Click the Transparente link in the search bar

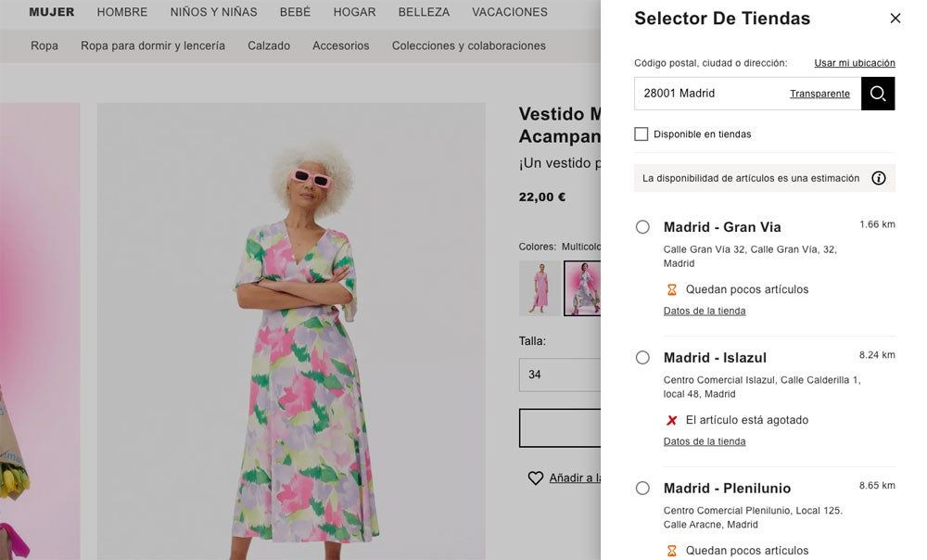pos(819,93)
